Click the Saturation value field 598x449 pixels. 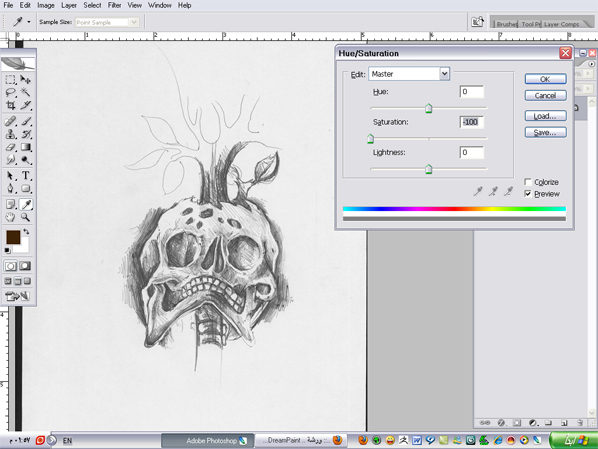[472, 122]
